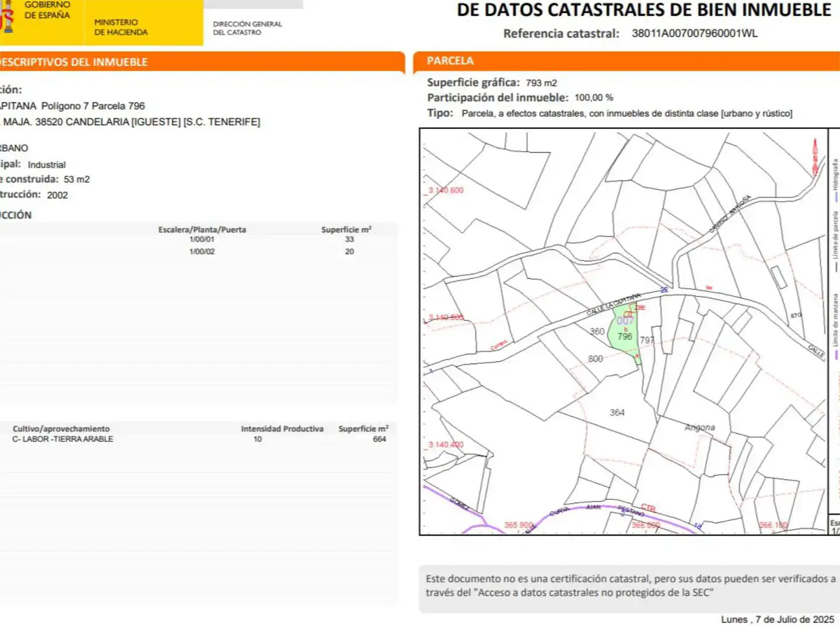Click 'Participación del inmueble:' label
This screenshot has width=840, height=630.
[x=498, y=97]
